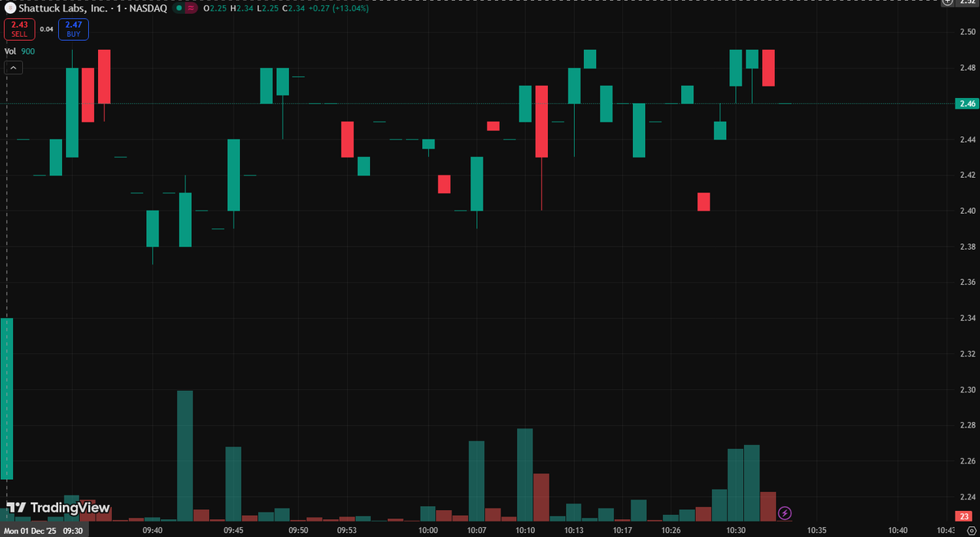Click the blue 2.47 BUY button
Screen dimensions: 980x537
point(73,30)
